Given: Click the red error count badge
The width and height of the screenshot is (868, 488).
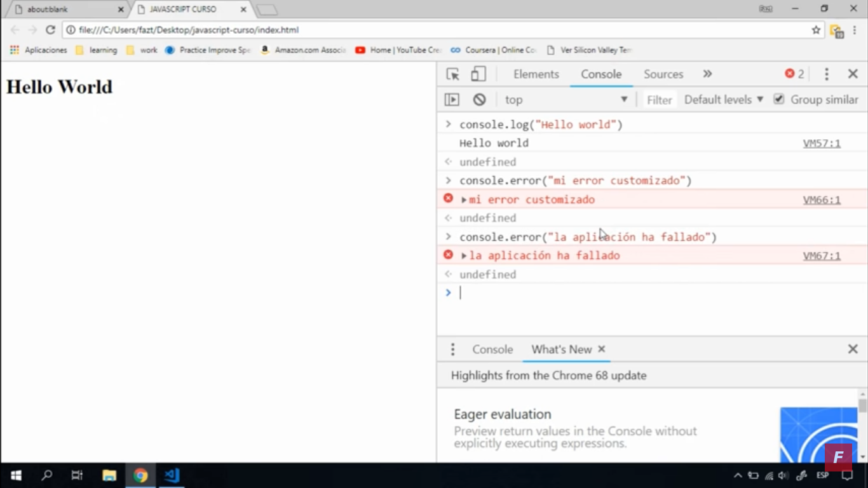Looking at the screenshot, I should (x=794, y=74).
